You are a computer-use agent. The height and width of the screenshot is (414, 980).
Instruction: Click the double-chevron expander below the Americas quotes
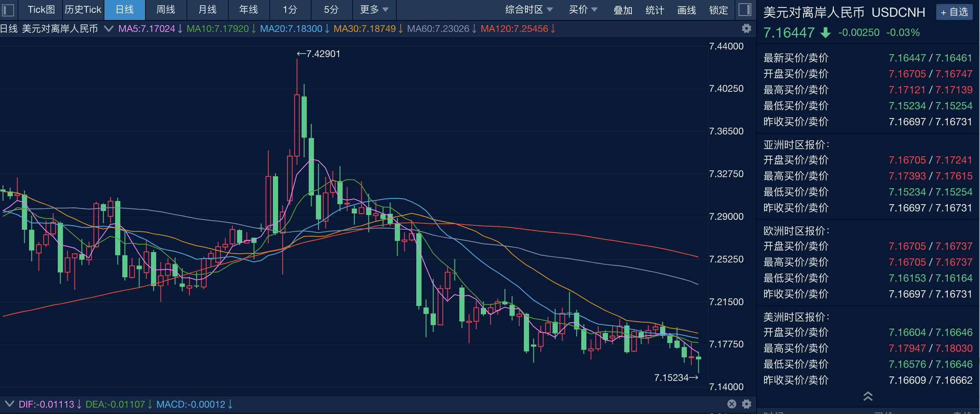[x=868, y=396]
